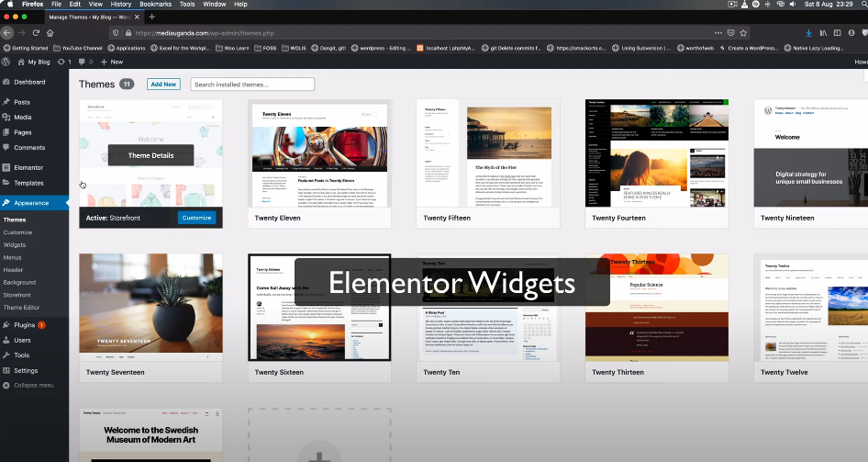This screenshot has height=462, width=868.
Task: Open the localhost phpMyAdmin bookmark
Action: click(x=446, y=48)
